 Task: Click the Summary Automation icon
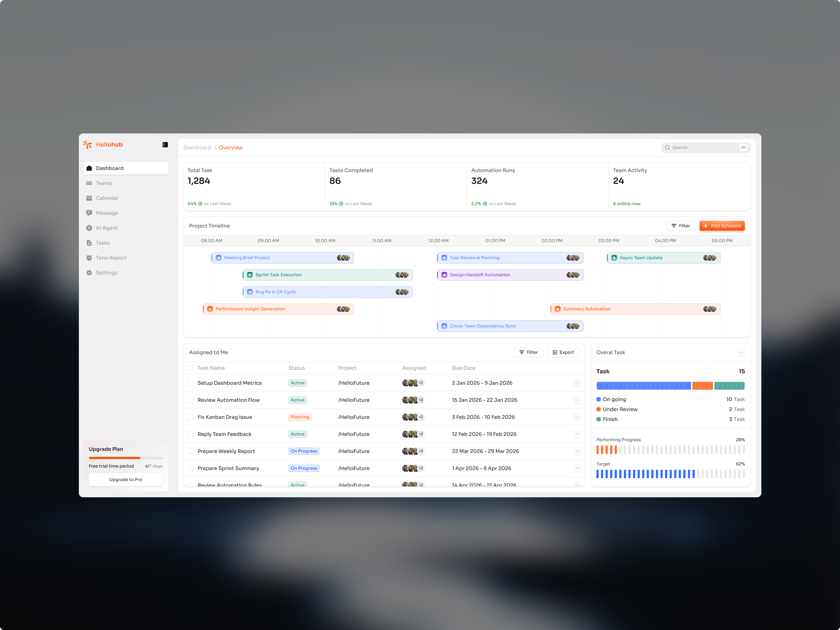pyautogui.click(x=557, y=309)
